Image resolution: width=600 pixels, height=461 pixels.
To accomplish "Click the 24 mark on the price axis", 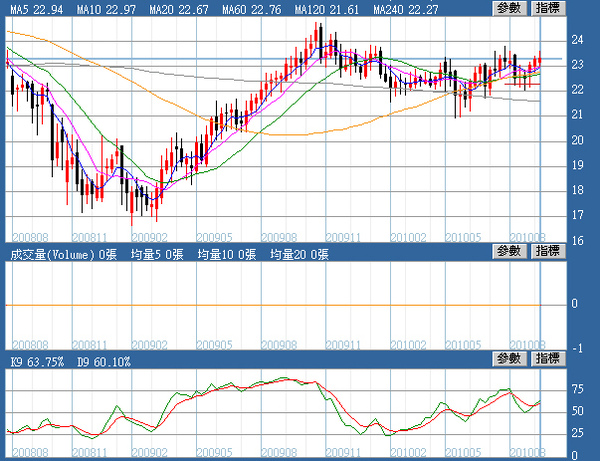I will pyautogui.click(x=576, y=40).
